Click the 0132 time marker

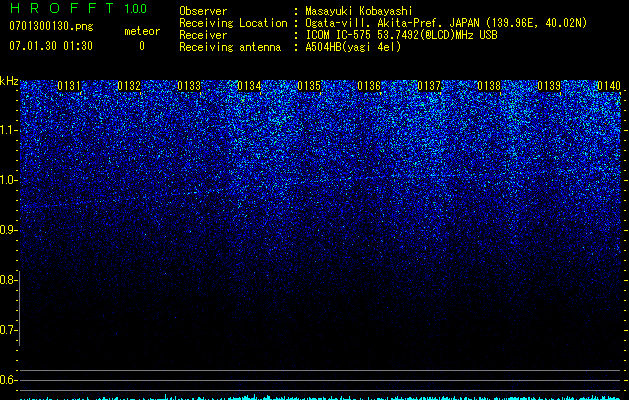click(129, 86)
